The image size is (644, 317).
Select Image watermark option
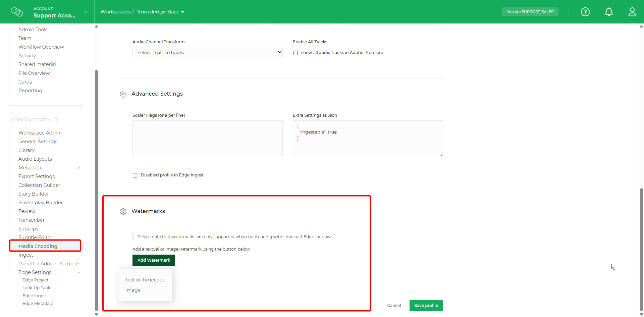133,290
